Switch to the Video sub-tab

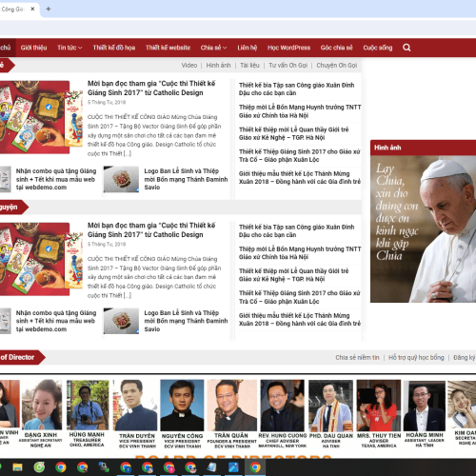(x=189, y=65)
